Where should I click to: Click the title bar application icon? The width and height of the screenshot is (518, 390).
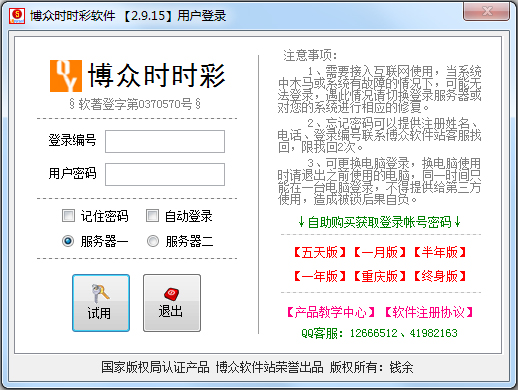coord(17,15)
